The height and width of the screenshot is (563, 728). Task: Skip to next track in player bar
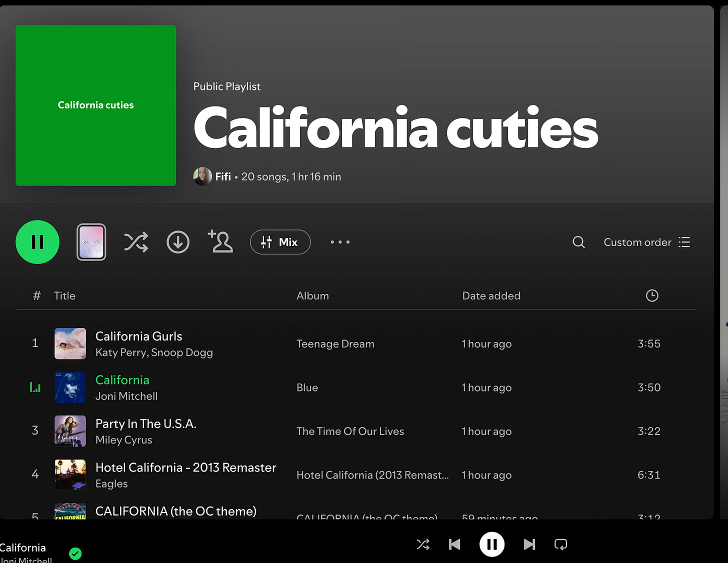[x=529, y=544]
